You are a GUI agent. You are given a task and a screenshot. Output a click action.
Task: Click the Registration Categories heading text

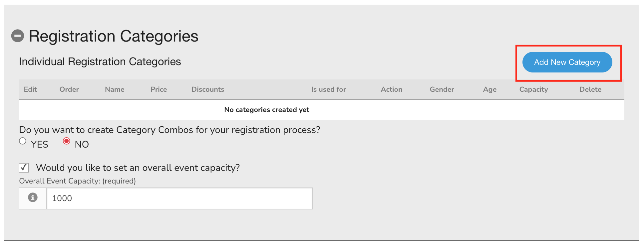coord(114,36)
